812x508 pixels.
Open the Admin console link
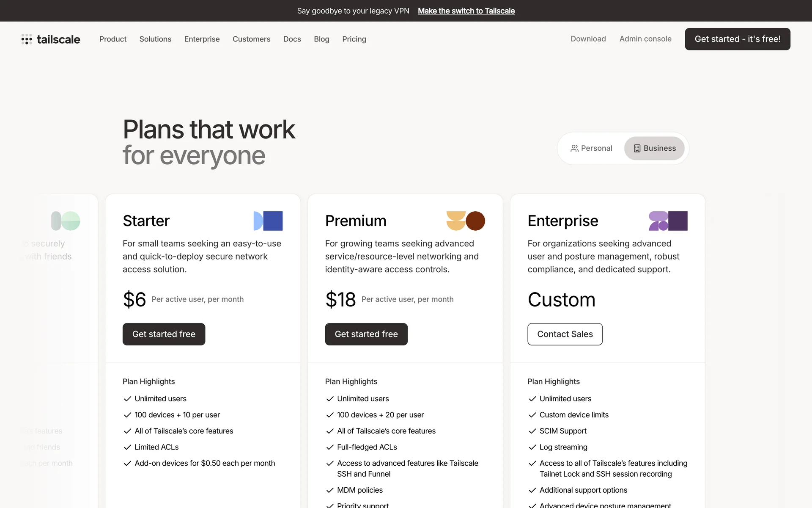[645, 39]
